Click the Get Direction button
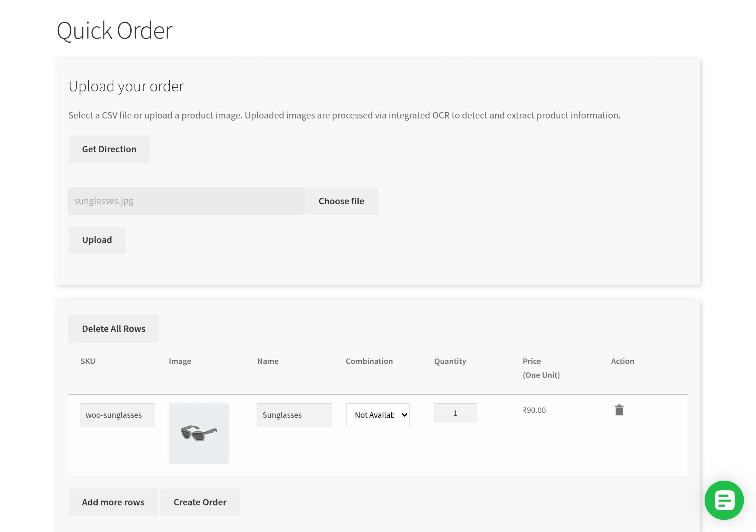The height and width of the screenshot is (532, 756). tap(109, 149)
